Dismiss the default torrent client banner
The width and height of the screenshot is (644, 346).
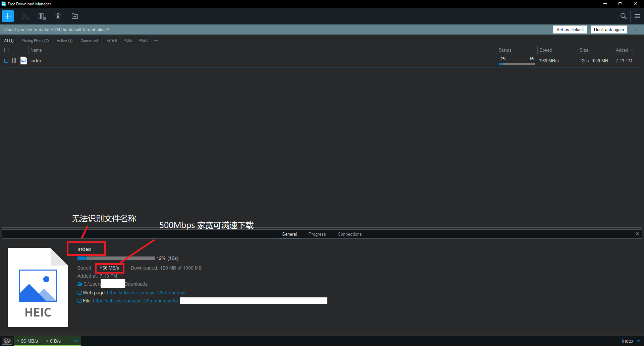point(636,30)
